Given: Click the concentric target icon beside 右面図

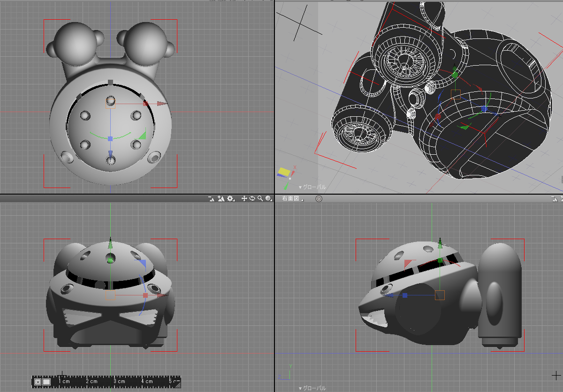Looking at the screenshot, I should pyautogui.click(x=319, y=199).
